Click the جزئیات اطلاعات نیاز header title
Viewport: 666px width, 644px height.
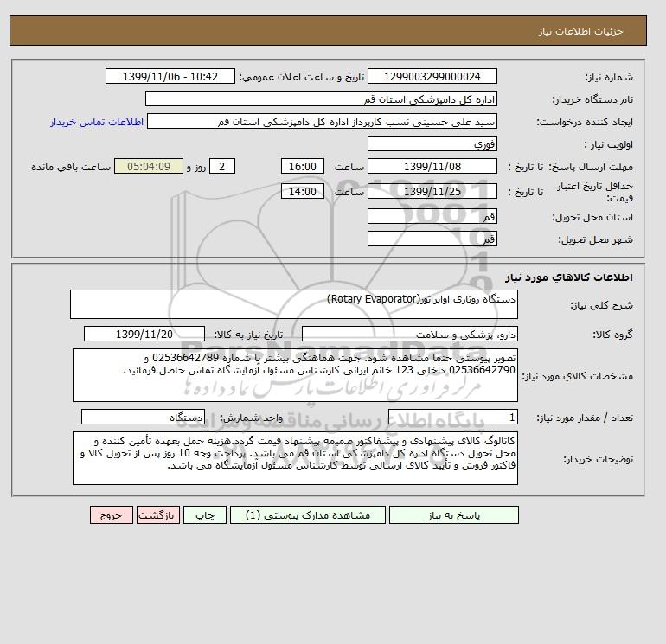coord(580,31)
